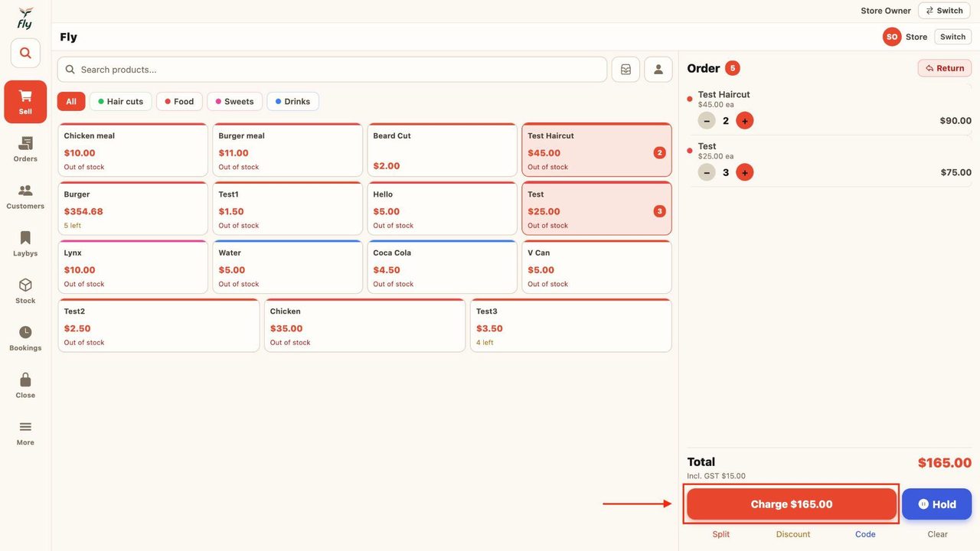This screenshot has width=980, height=551.
Task: Filter by Sweets category
Action: click(x=234, y=102)
